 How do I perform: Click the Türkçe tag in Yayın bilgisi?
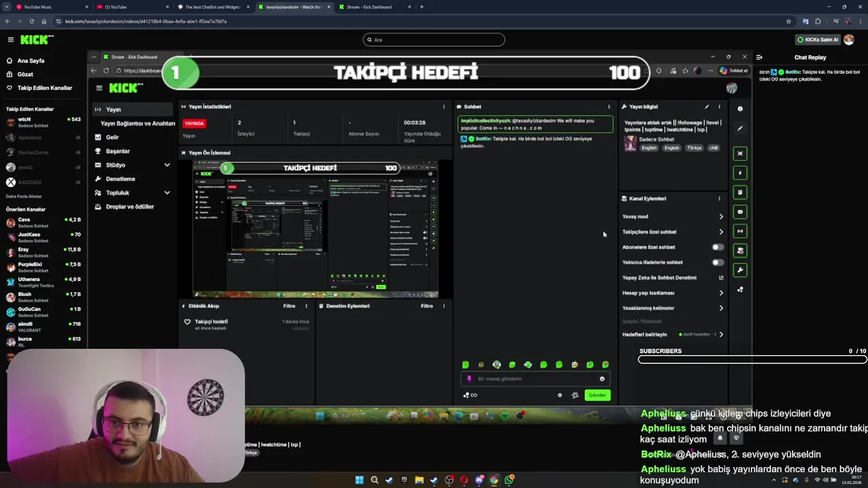[694, 148]
